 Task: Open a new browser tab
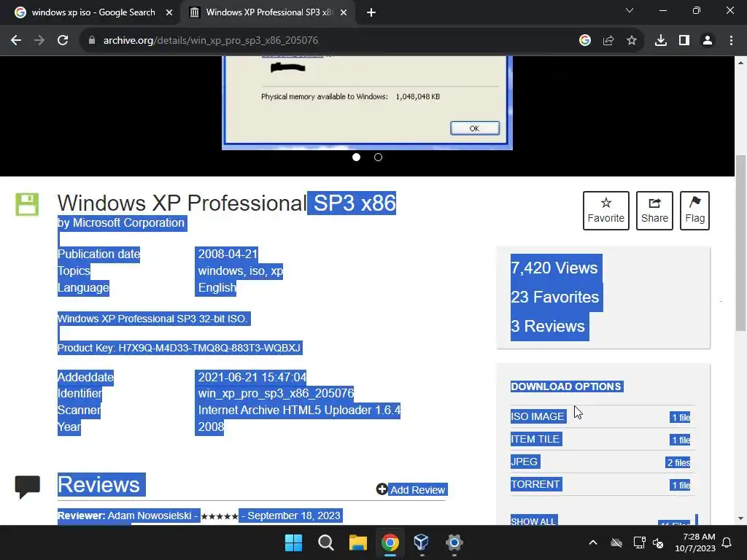[x=371, y=12]
